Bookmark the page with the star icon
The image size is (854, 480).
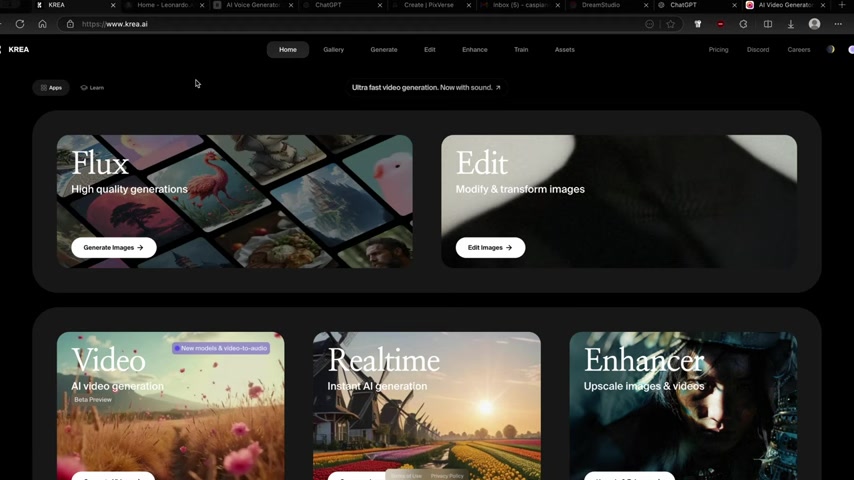click(671, 24)
